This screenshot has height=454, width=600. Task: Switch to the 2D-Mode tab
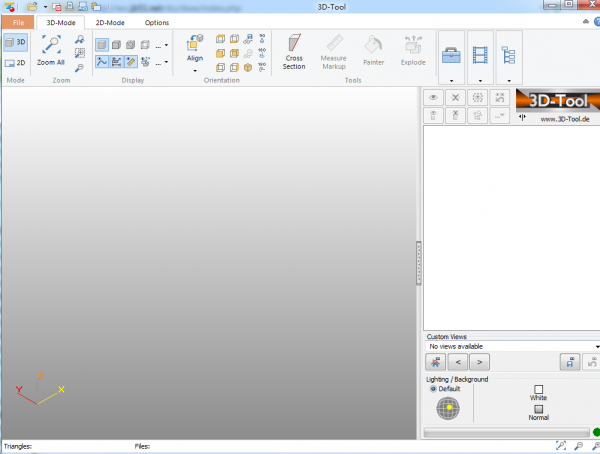(109, 22)
